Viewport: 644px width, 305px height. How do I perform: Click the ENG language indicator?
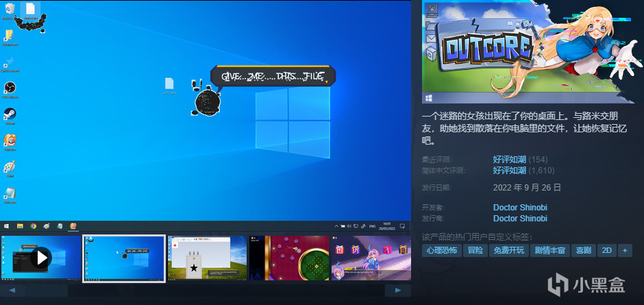(x=372, y=226)
